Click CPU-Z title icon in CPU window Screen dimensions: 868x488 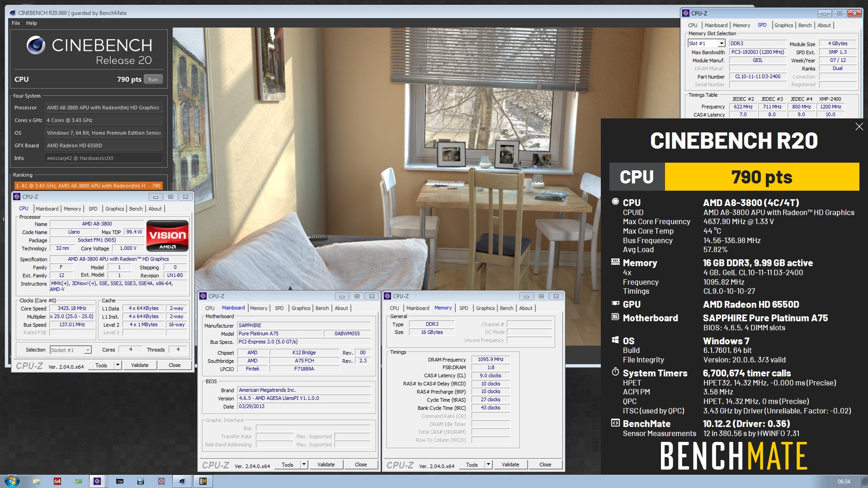[17, 197]
